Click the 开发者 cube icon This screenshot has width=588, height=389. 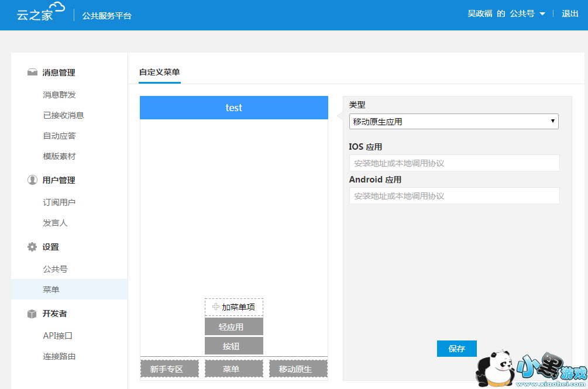pyautogui.click(x=32, y=314)
